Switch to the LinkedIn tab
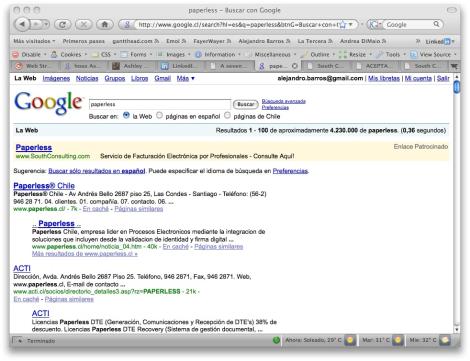 [x=181, y=66]
